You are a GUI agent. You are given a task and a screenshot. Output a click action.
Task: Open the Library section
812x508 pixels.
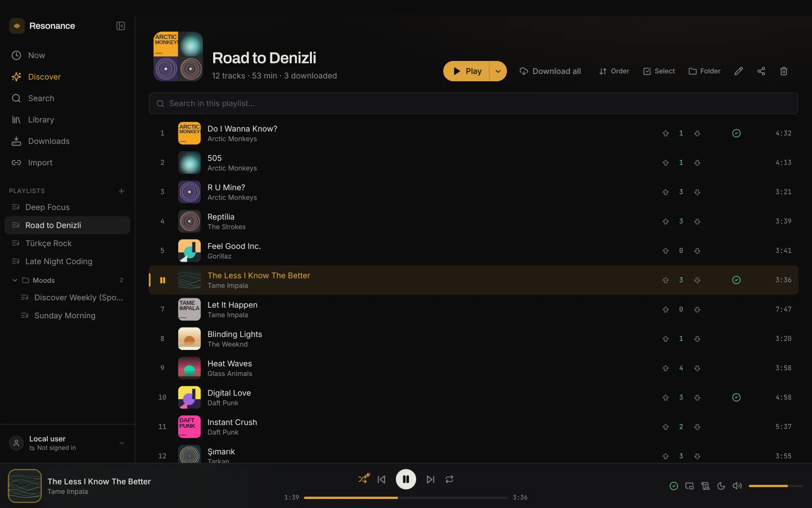click(x=67, y=120)
